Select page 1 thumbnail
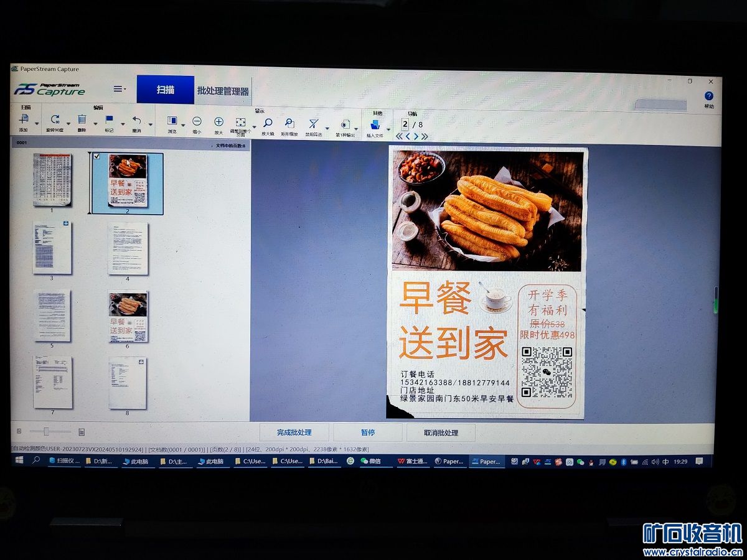The image size is (747, 560). click(52, 180)
